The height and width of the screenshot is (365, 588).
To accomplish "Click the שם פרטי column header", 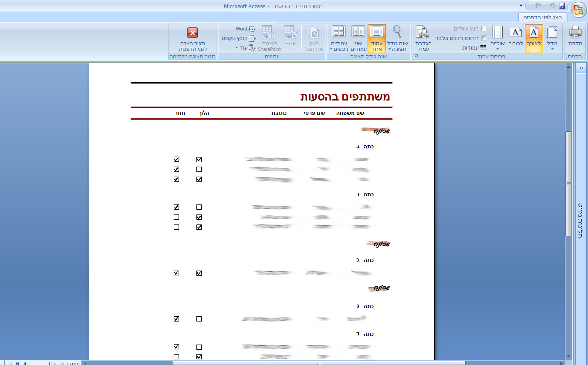I will click(314, 113).
